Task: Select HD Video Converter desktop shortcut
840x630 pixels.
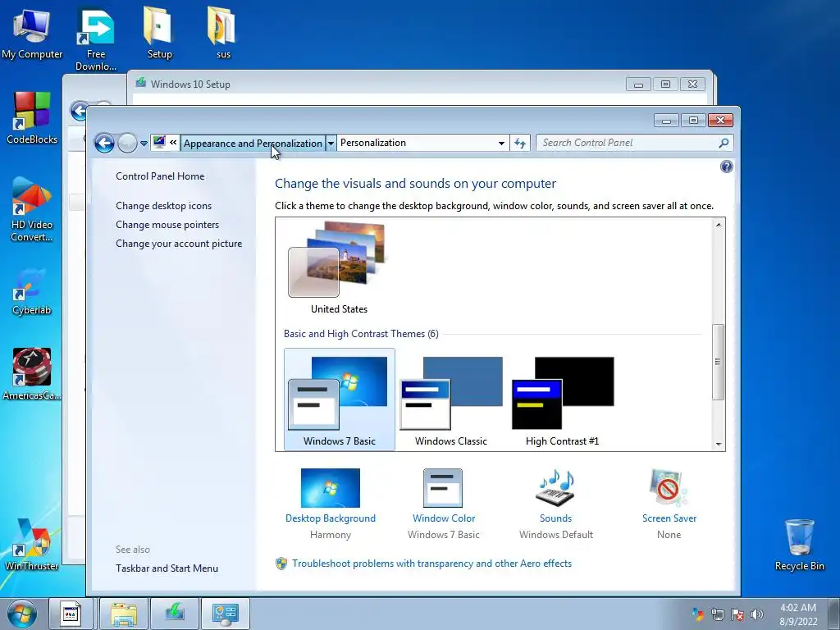Action: coord(32,209)
